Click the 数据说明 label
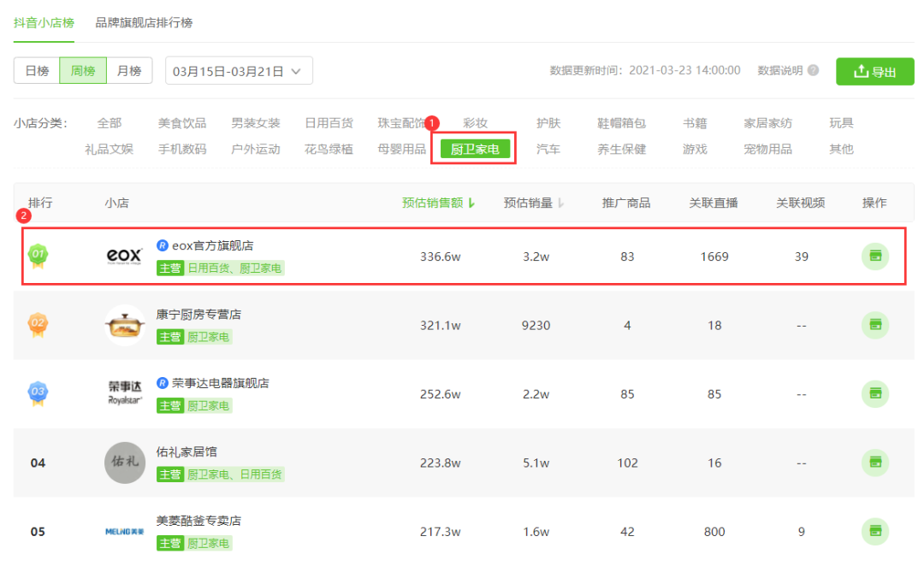The height and width of the screenshot is (566, 924). click(779, 71)
